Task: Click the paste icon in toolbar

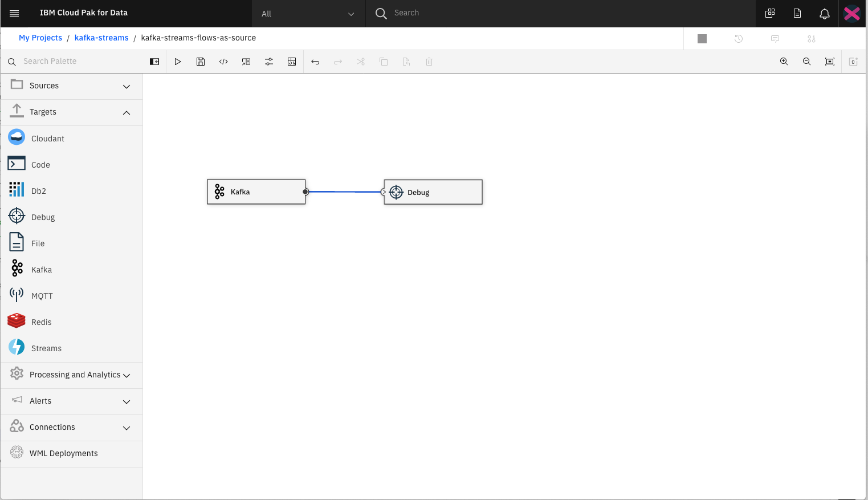Action: click(406, 62)
